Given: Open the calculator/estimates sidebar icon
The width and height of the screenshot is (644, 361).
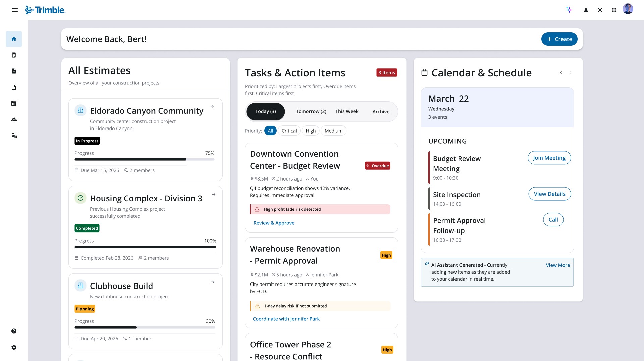Looking at the screenshot, I should pos(14,55).
